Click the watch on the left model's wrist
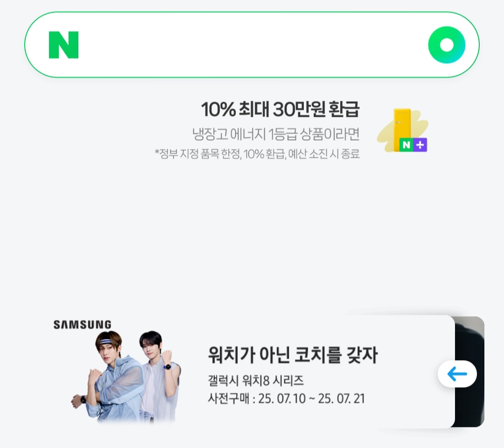The width and height of the screenshot is (504, 448). 83,399
